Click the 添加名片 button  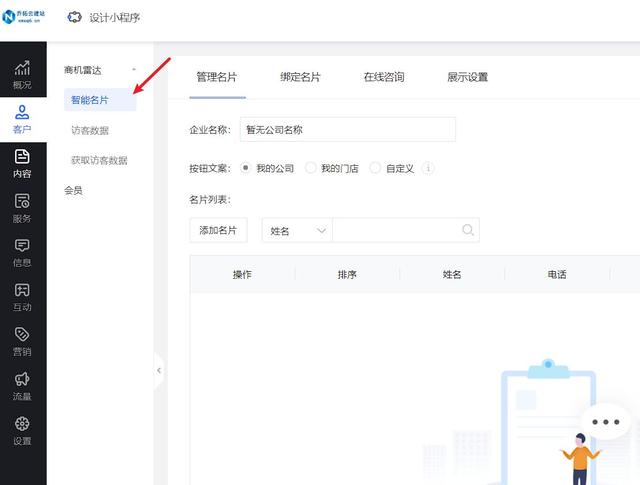pos(218,230)
